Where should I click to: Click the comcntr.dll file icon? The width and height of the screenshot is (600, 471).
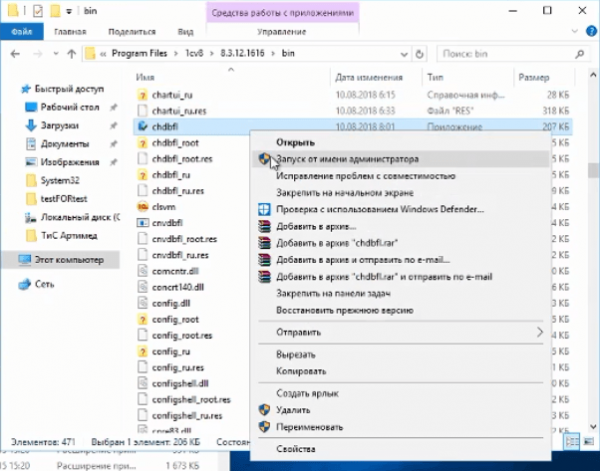tap(142, 271)
